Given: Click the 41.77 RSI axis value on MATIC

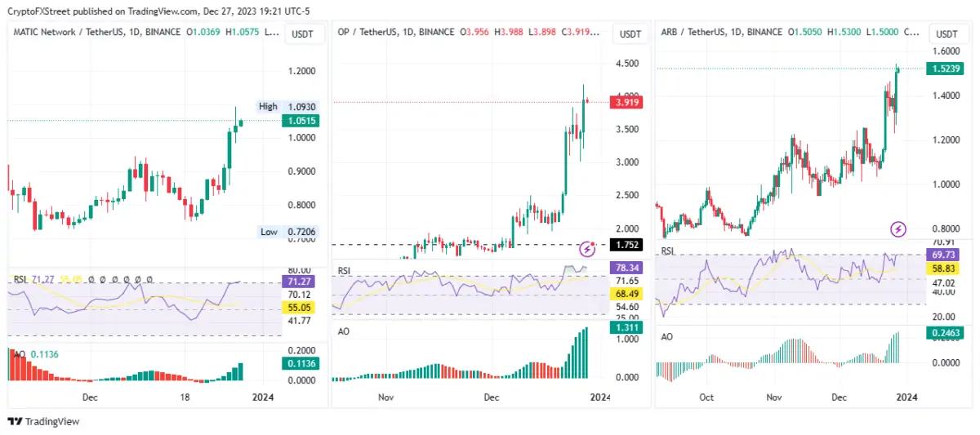Looking at the screenshot, I should pyautogui.click(x=300, y=321).
